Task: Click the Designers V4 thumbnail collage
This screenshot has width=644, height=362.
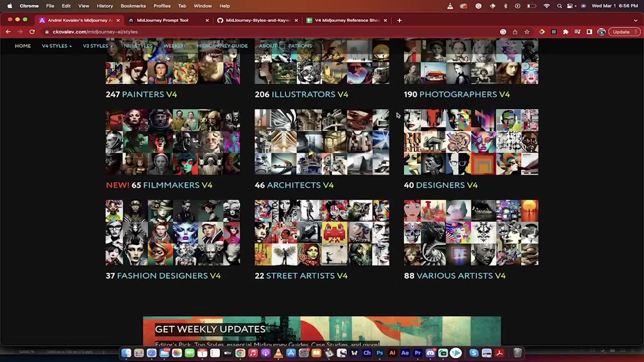Action: point(471,142)
